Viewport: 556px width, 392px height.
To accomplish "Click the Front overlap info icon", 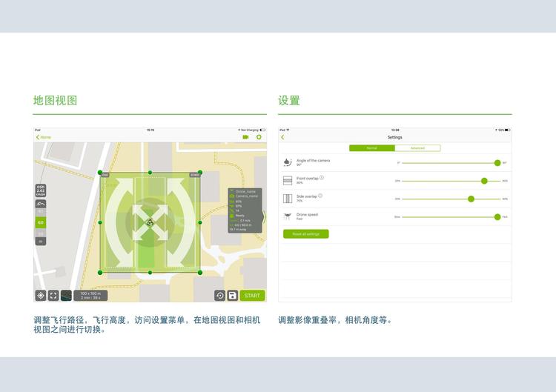I will 321,178.
